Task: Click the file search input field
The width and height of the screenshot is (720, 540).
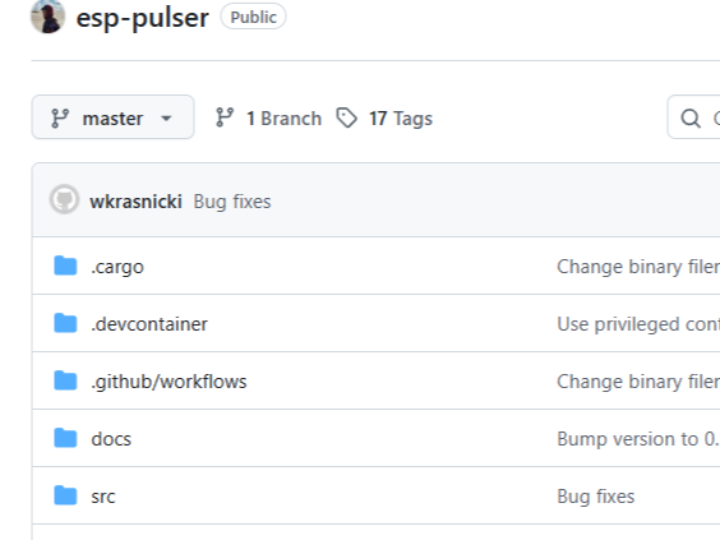Action: tap(700, 118)
